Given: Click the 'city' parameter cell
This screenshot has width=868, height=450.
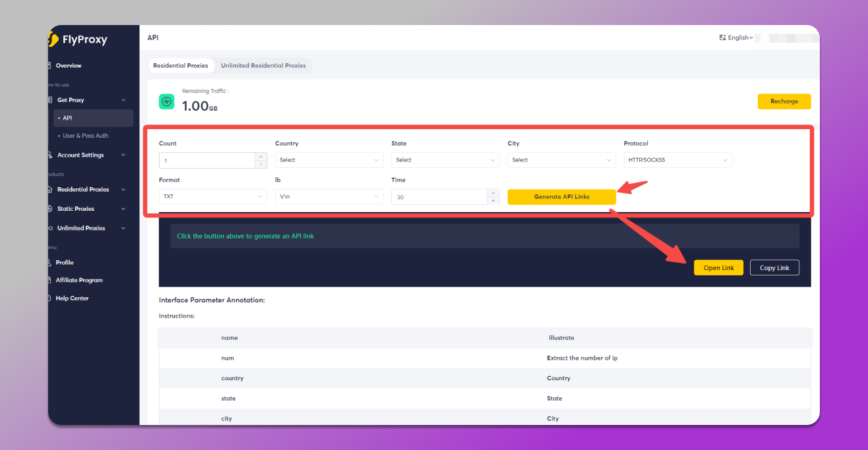Looking at the screenshot, I should pos(226,418).
